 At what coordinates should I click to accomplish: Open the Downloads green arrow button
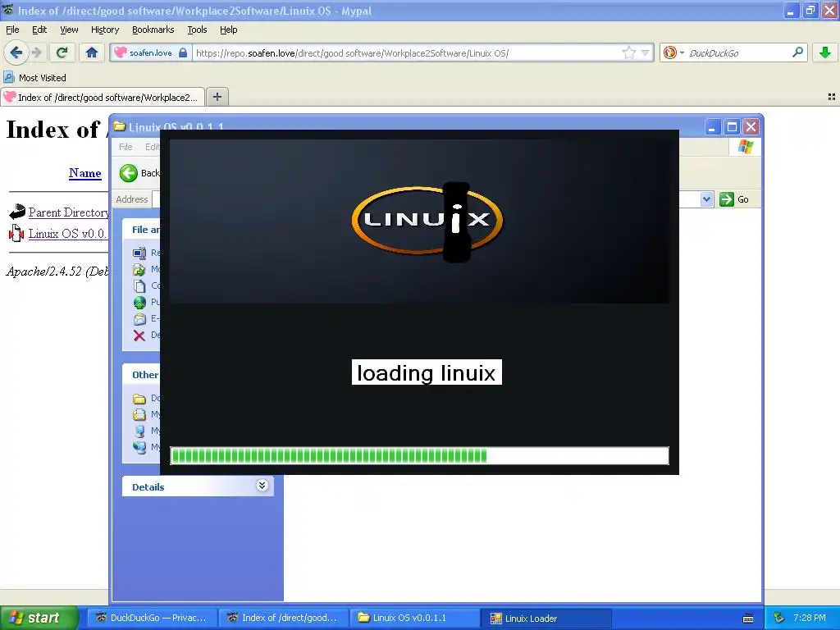point(825,52)
